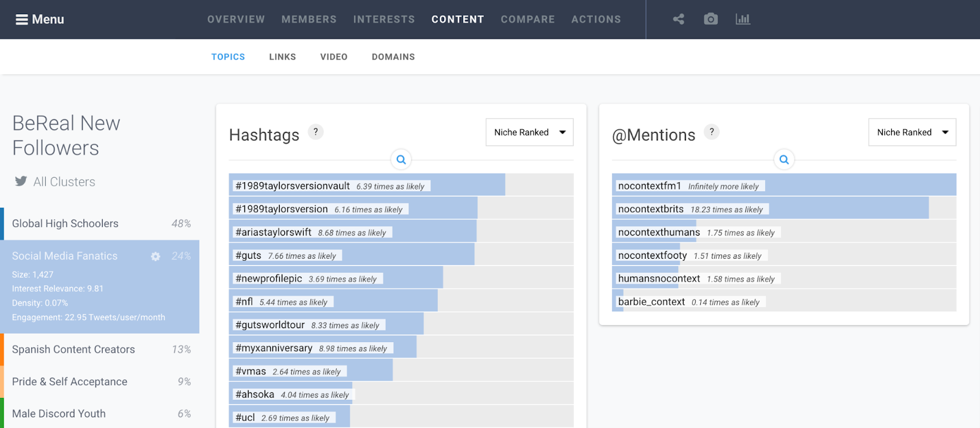Go to the Members tab

click(309, 20)
